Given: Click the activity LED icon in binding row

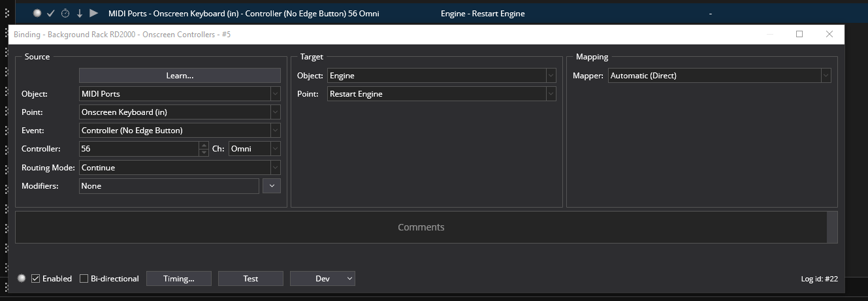Looking at the screenshot, I should point(37,13).
